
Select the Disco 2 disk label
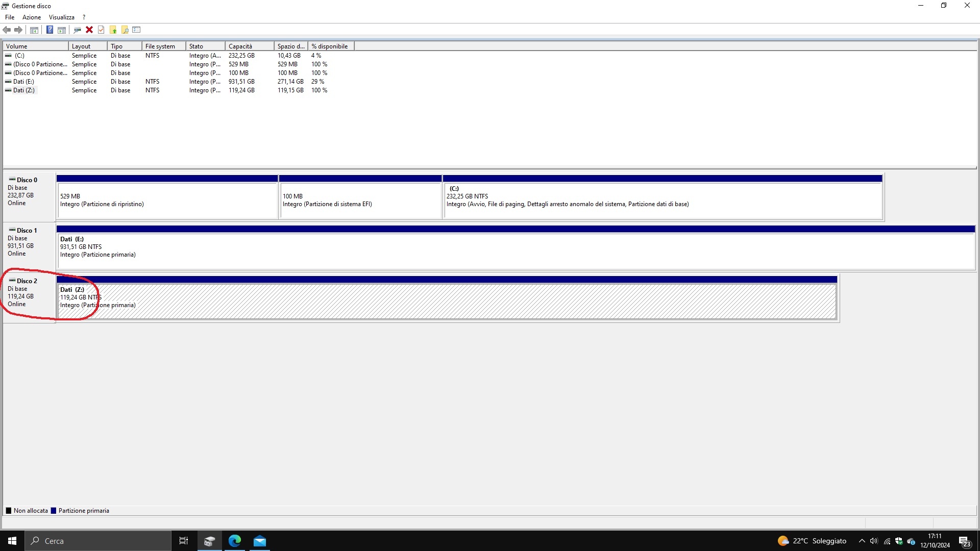click(27, 281)
